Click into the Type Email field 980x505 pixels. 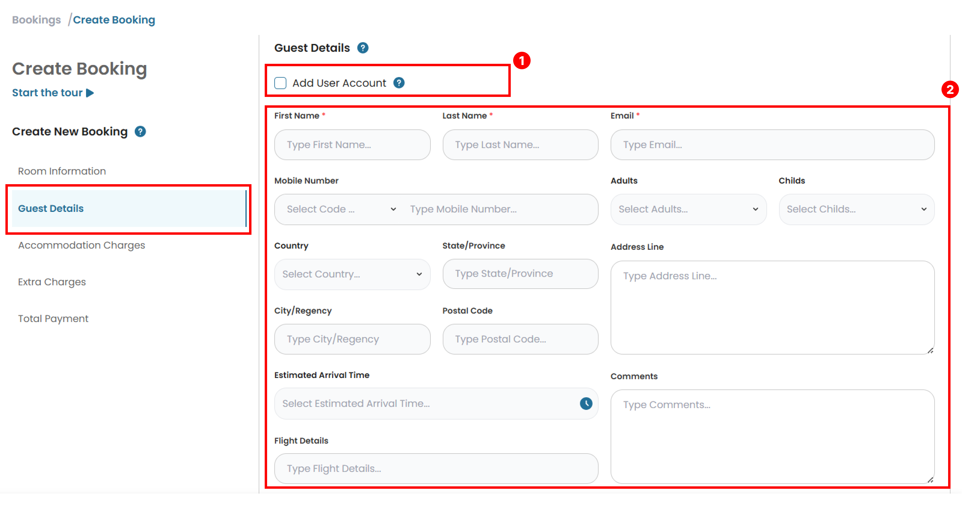click(772, 145)
